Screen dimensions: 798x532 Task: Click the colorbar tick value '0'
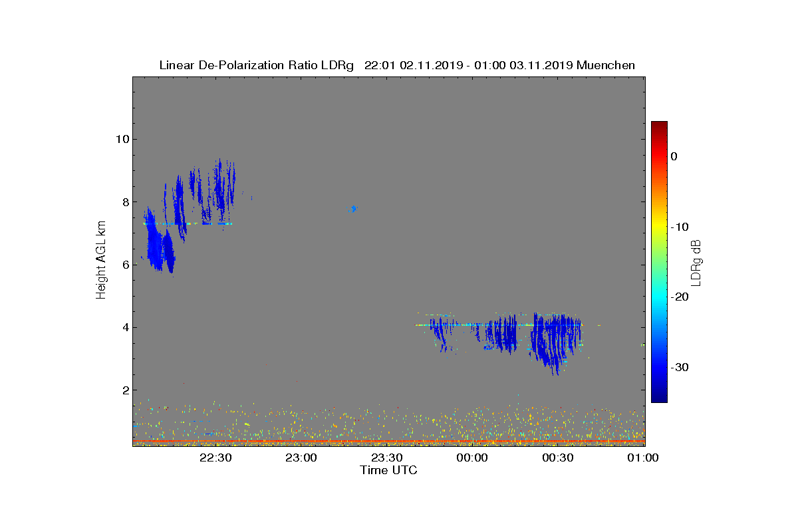tap(674, 156)
